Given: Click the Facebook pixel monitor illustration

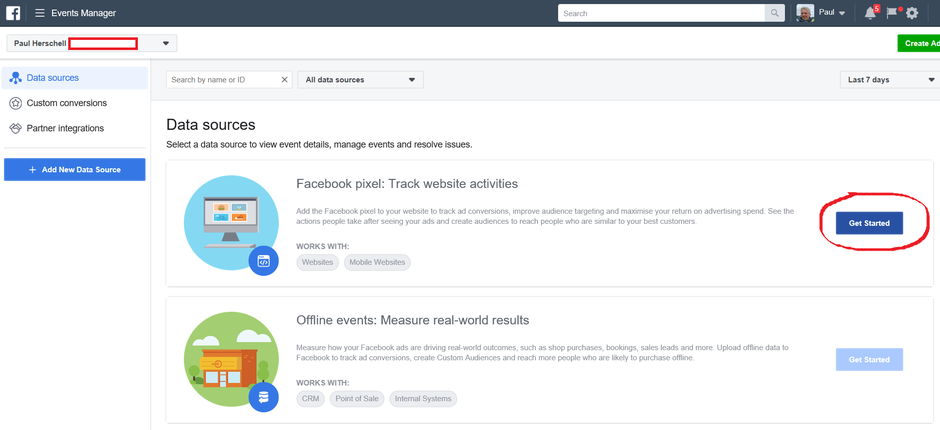Looking at the screenshot, I should (231, 222).
